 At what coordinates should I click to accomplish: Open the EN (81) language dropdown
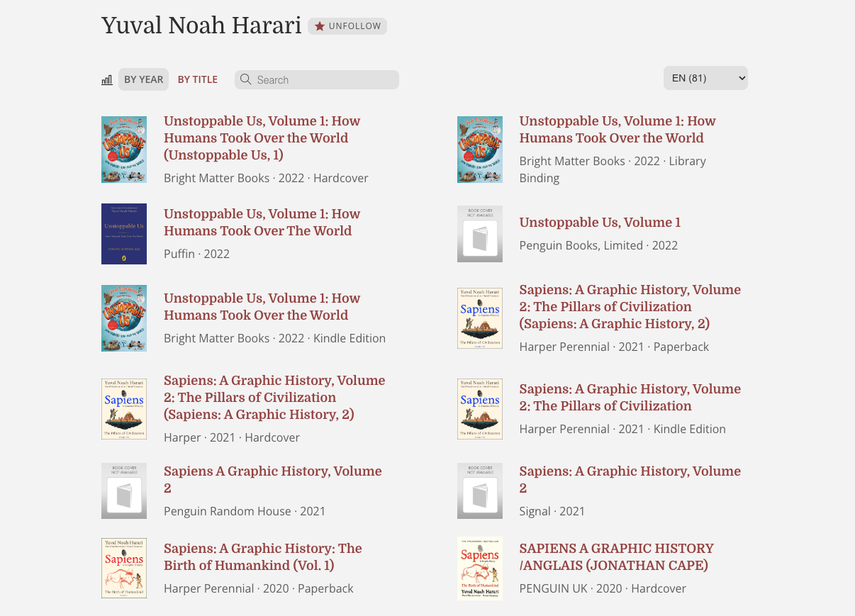point(705,78)
